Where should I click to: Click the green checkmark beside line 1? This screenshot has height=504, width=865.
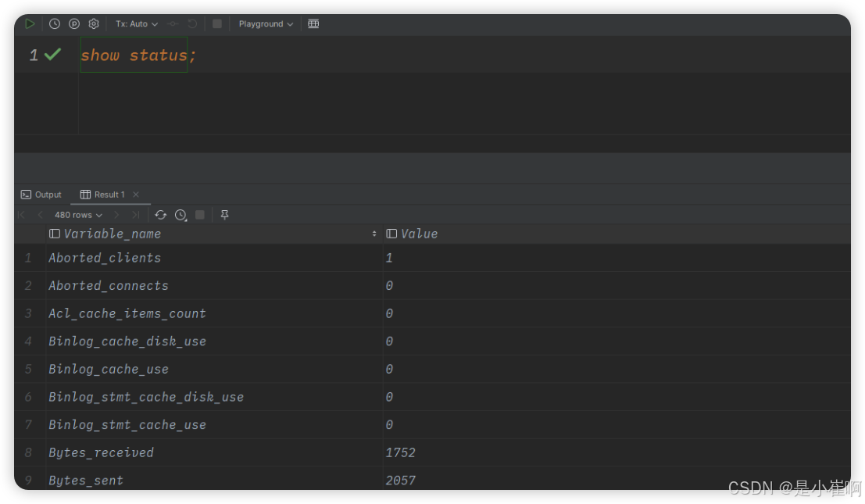[53, 55]
